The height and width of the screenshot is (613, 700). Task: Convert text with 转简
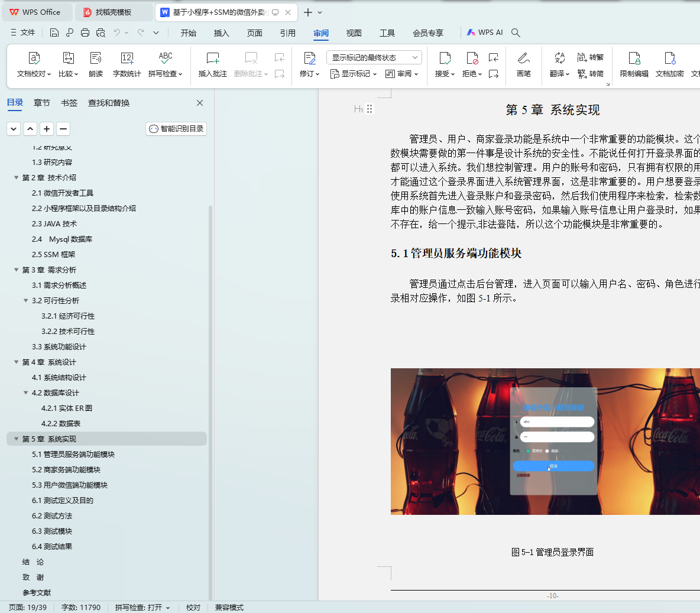(x=590, y=74)
